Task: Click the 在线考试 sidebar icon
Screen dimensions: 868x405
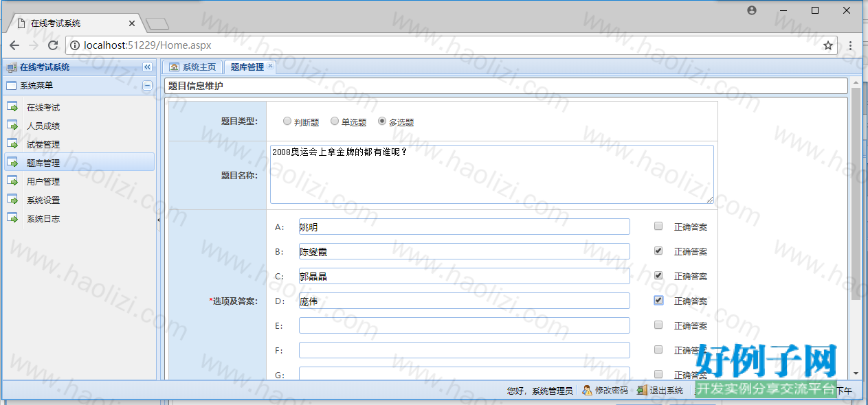Action: [12, 107]
